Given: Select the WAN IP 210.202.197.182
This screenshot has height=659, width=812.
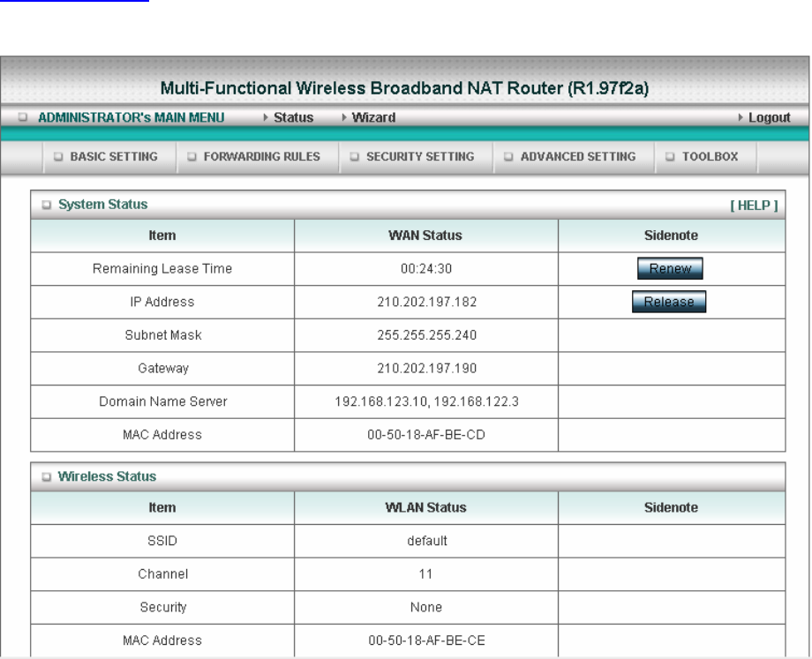Looking at the screenshot, I should click(426, 302).
